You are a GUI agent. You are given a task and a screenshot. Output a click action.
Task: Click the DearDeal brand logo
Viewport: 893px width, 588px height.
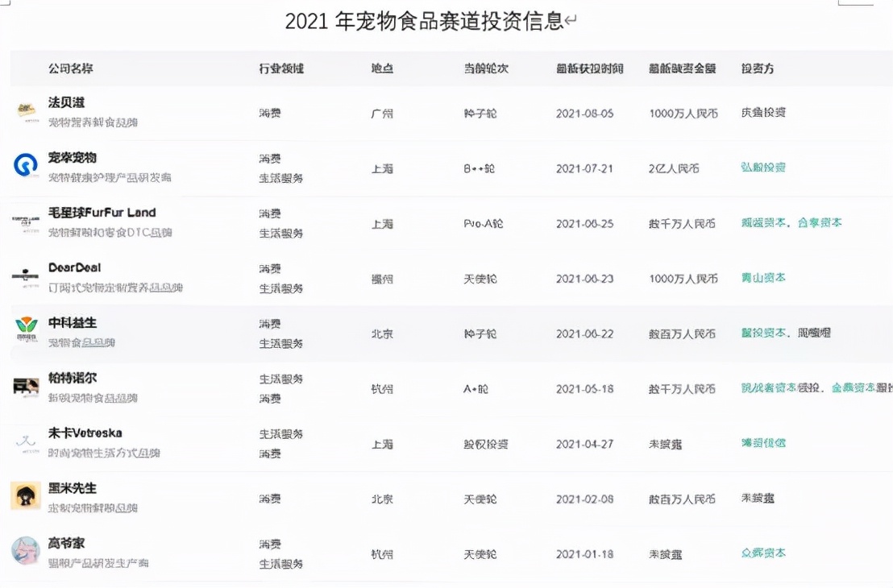26,277
